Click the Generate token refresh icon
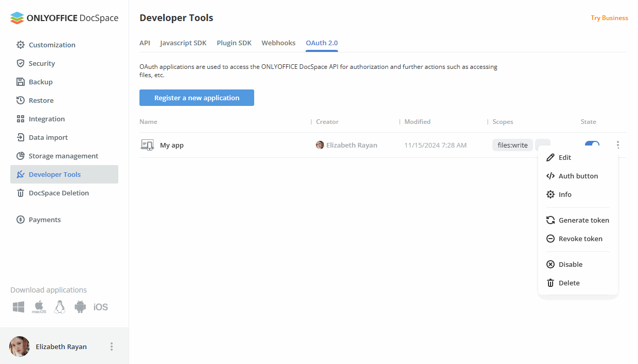Screen dimensions: 638x364 pyautogui.click(x=551, y=220)
